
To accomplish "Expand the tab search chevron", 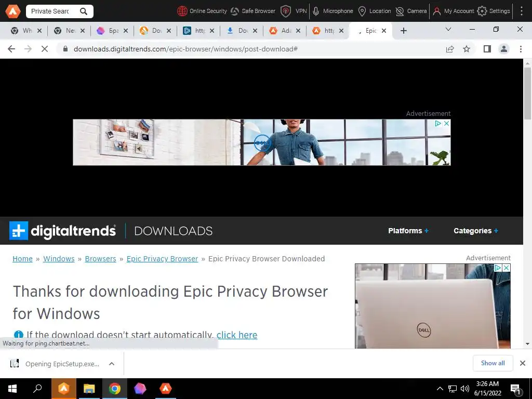I will click(448, 30).
